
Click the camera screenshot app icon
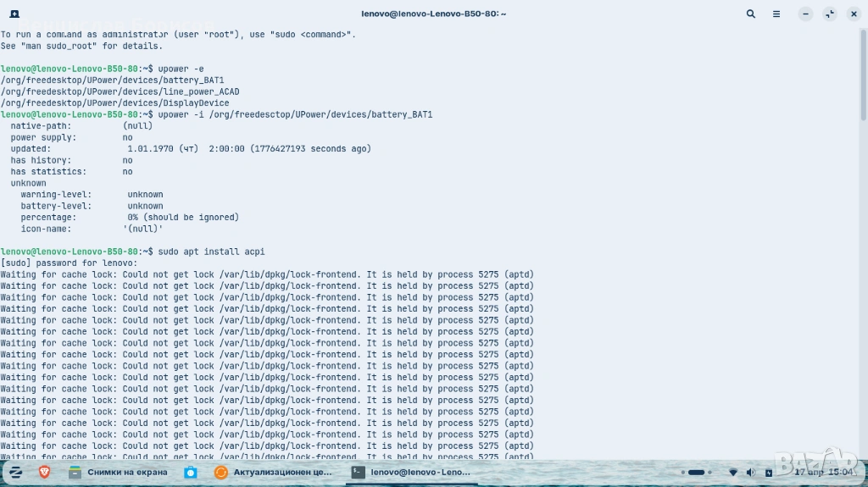coord(191,472)
